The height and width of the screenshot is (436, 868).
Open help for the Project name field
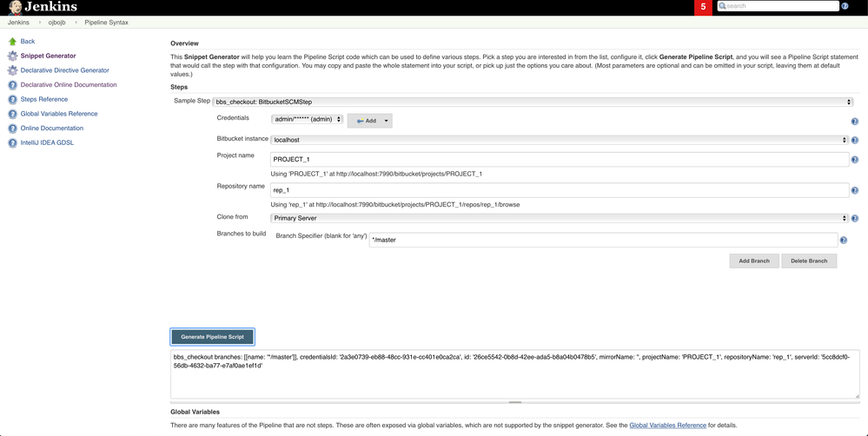pos(854,160)
